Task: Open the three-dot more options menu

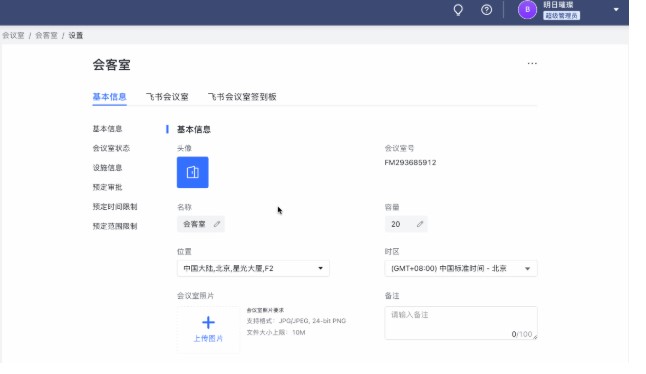Action: point(532,63)
